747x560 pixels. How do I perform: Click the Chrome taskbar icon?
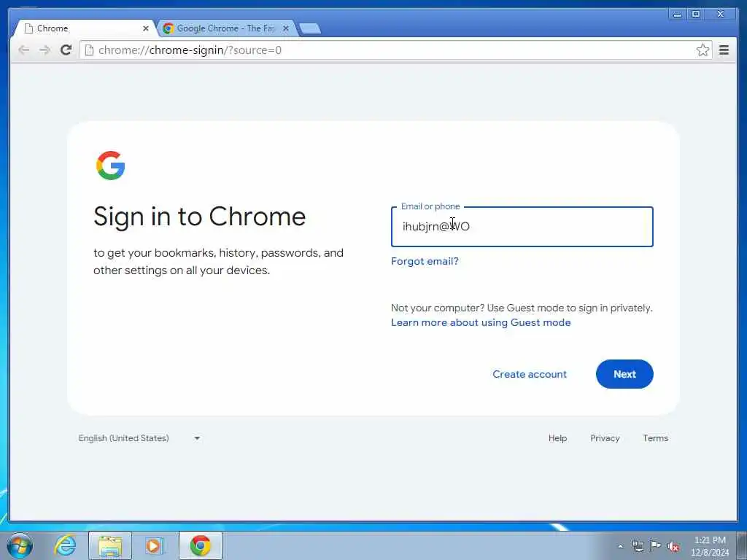201,545
